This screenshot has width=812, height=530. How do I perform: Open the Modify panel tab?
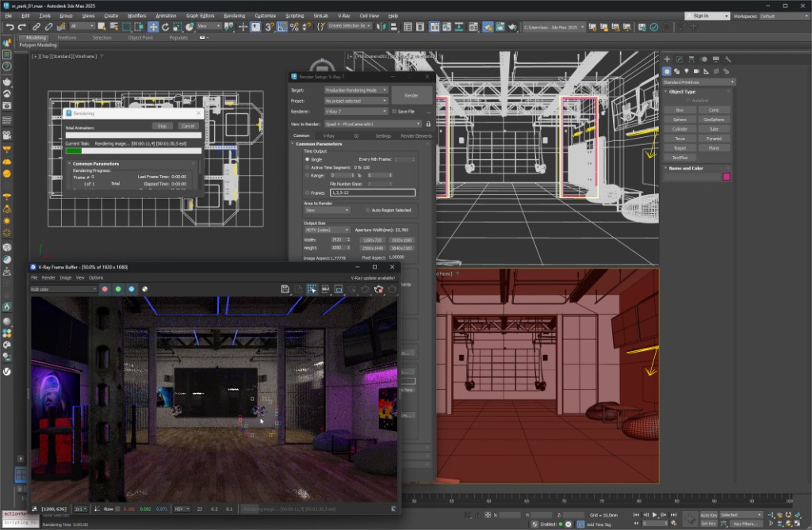click(680, 59)
